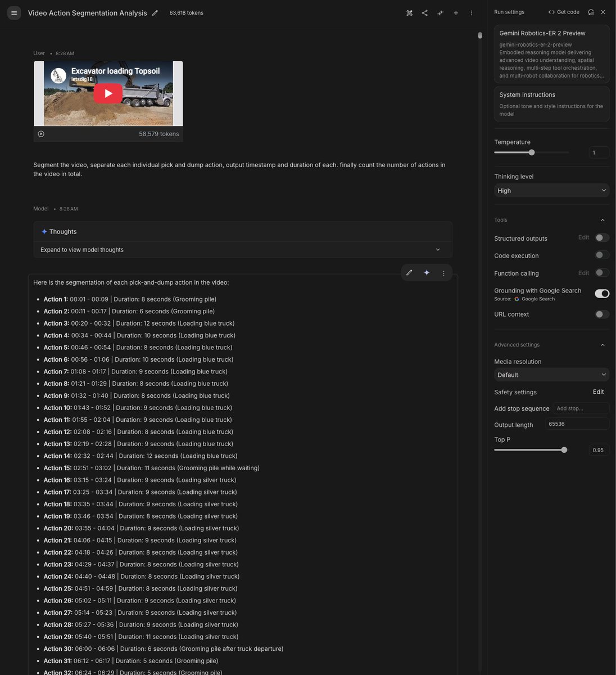The height and width of the screenshot is (675, 616).
Task: Open the Thinking level dropdown
Action: pos(551,191)
